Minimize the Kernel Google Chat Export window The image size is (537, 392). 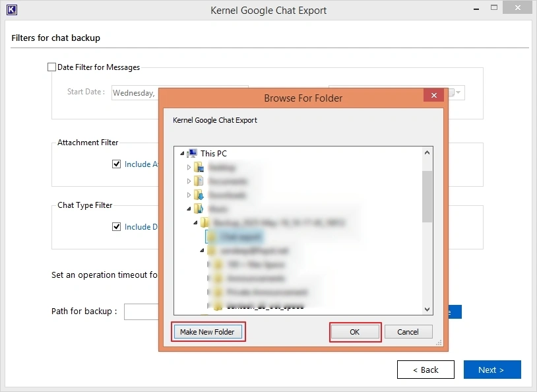coord(476,9)
